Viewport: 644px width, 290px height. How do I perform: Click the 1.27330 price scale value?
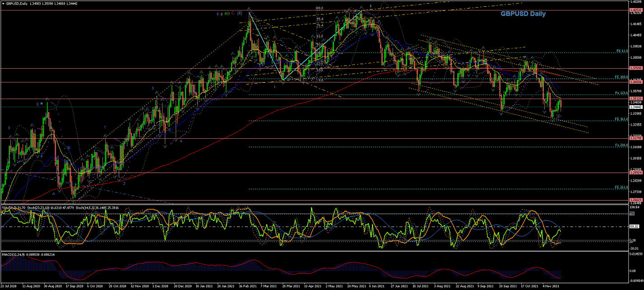[x=635, y=192]
